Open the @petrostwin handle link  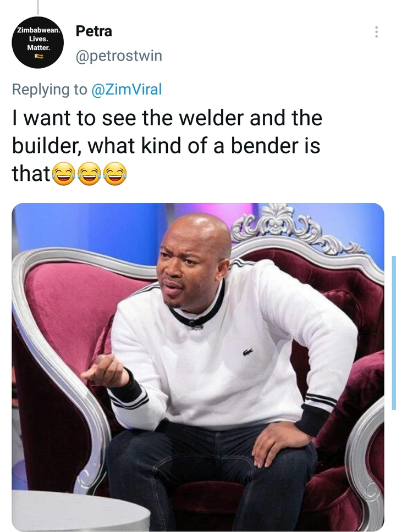[119, 56]
